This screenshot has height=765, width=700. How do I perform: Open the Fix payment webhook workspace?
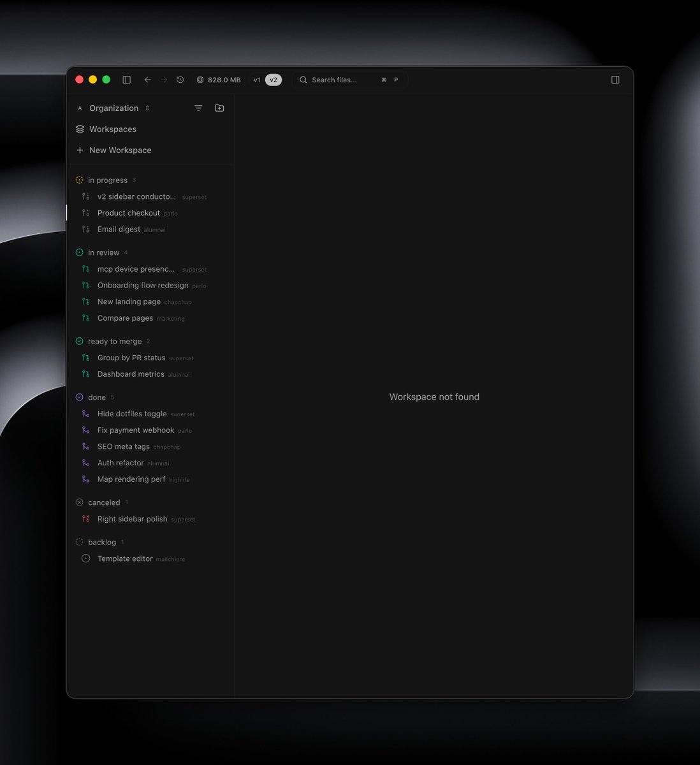(x=150, y=430)
